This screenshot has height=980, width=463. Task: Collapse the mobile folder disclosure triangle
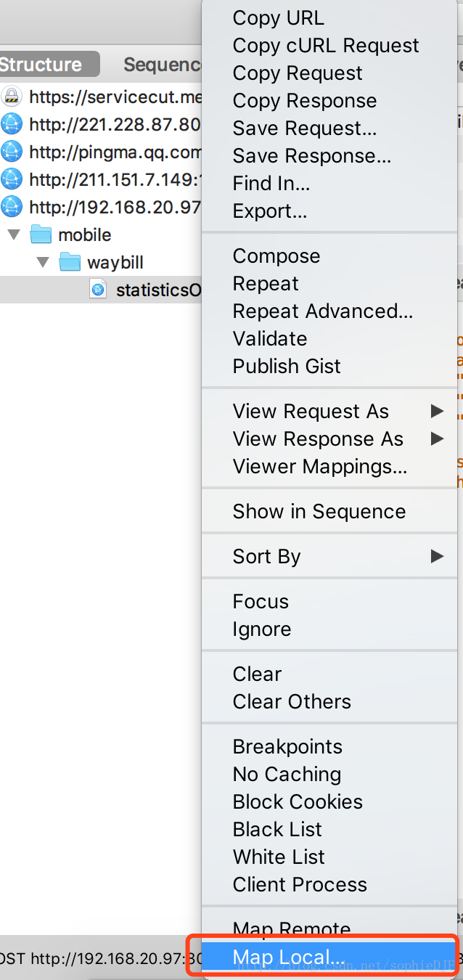[14, 234]
